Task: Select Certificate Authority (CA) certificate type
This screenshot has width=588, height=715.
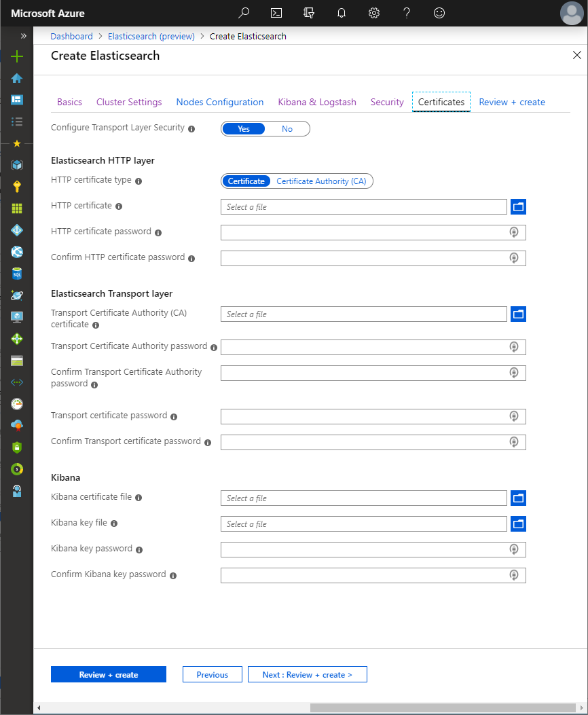Action: click(x=321, y=181)
